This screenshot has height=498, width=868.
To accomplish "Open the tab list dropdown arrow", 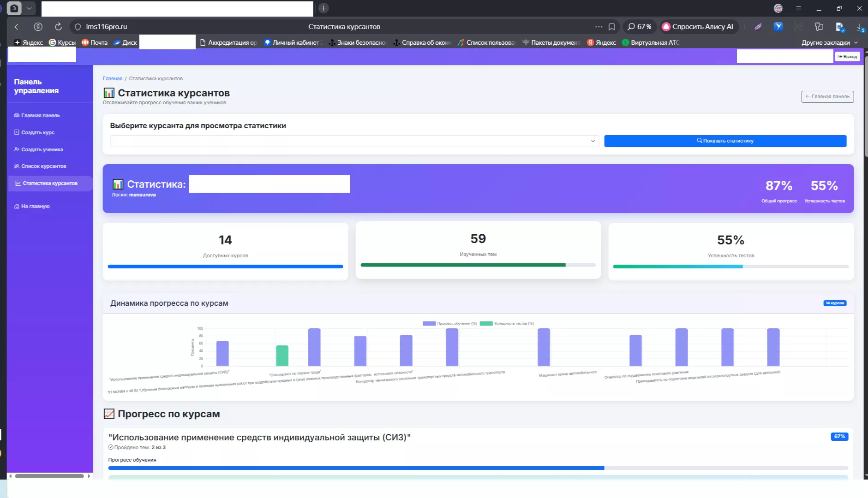I will [29, 8].
